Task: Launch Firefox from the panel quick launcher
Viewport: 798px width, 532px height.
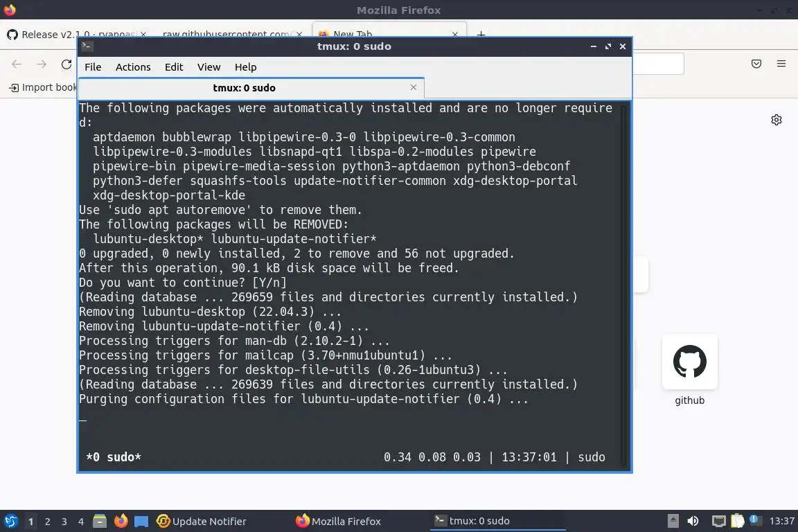Action: (121, 522)
